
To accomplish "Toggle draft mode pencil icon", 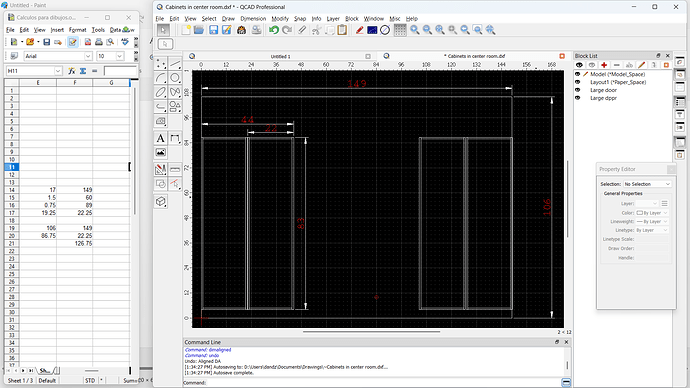I will [359, 30].
